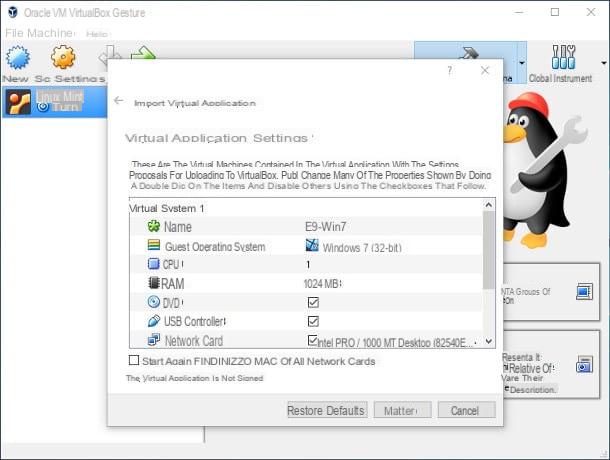Image resolution: width=610 pixels, height=460 pixels.
Task: Click the dialog help question mark
Action: 450,70
